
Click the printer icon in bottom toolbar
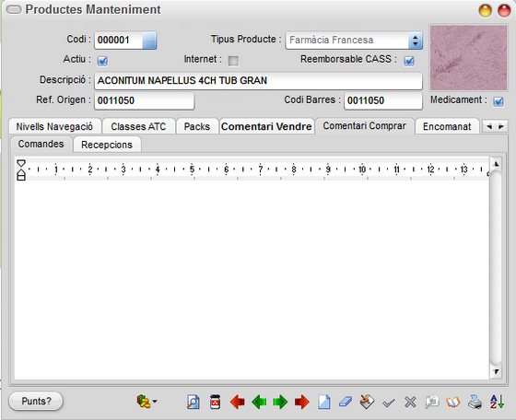[x=475, y=402]
